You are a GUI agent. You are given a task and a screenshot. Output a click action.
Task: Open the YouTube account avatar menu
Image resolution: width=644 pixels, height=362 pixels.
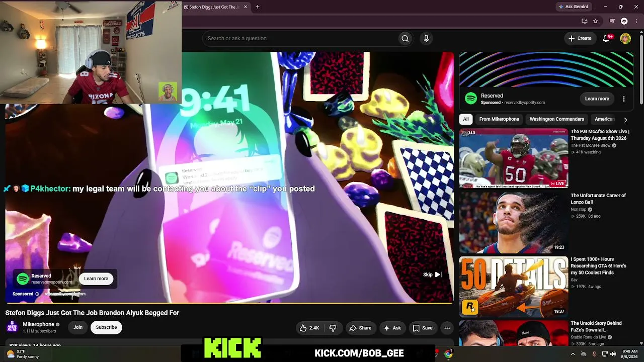tap(625, 38)
